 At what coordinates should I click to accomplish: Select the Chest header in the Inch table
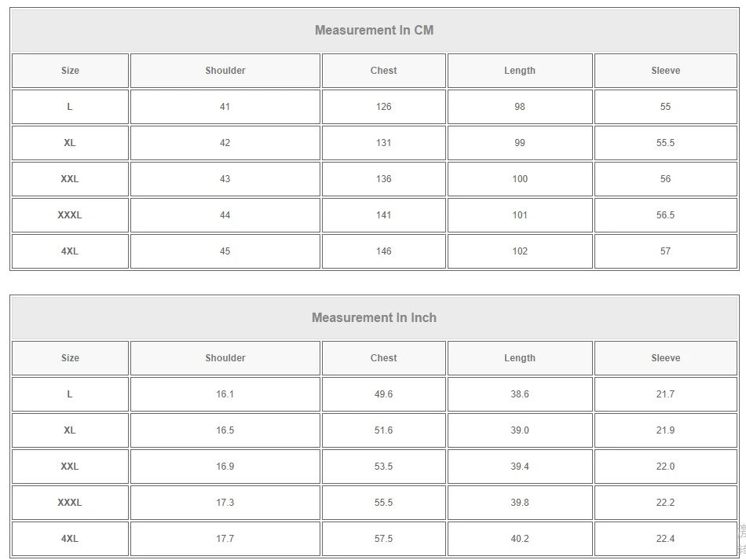click(383, 358)
